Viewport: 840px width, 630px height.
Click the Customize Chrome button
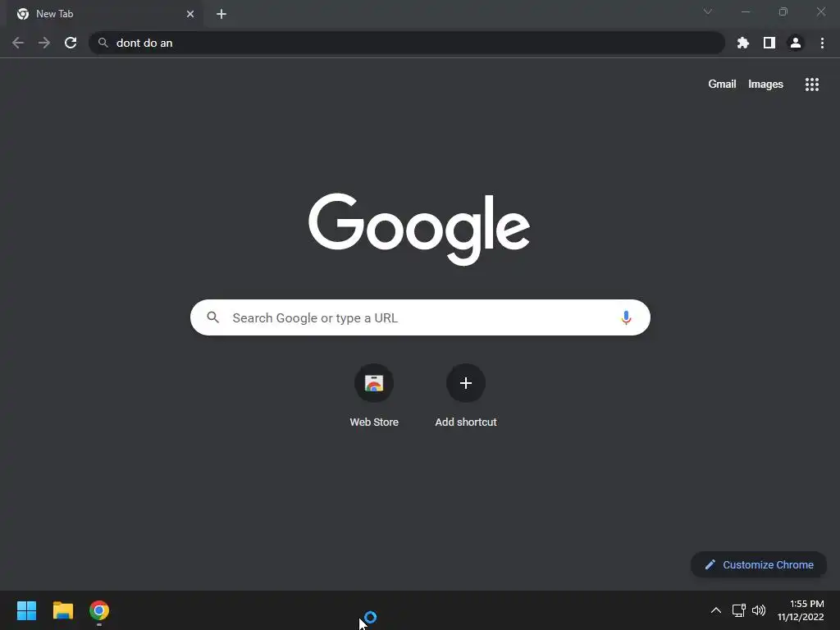(x=759, y=564)
